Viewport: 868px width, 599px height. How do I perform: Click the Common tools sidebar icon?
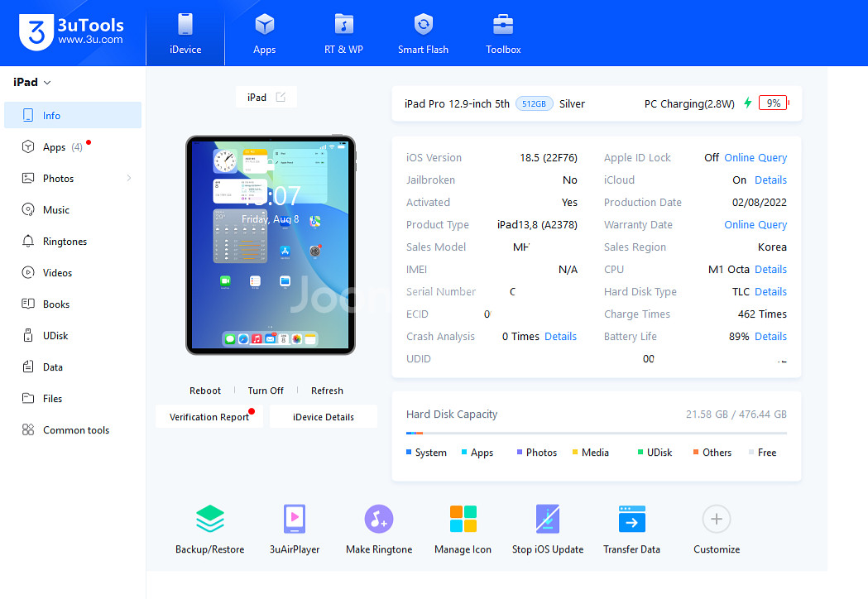point(27,429)
